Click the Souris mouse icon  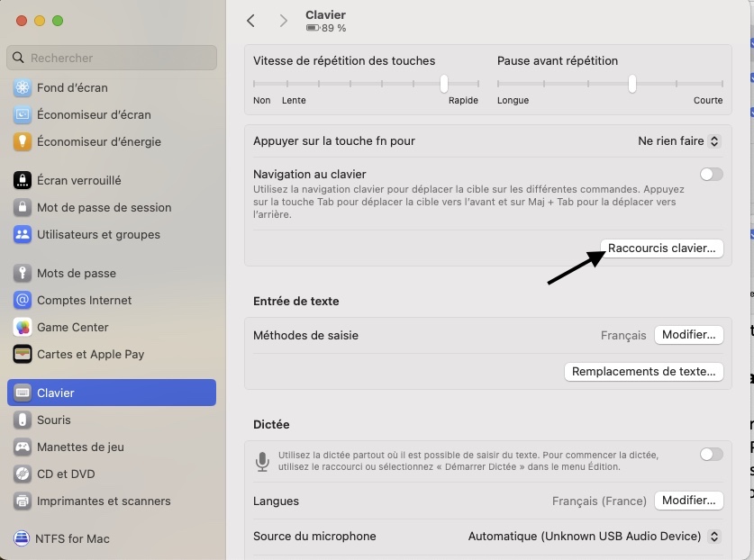(x=23, y=420)
